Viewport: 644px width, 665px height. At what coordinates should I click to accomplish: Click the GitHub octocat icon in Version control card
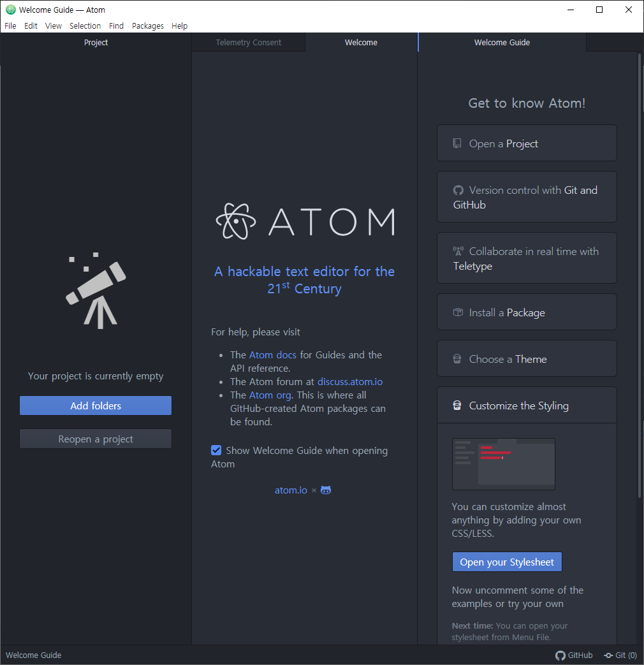pos(458,191)
